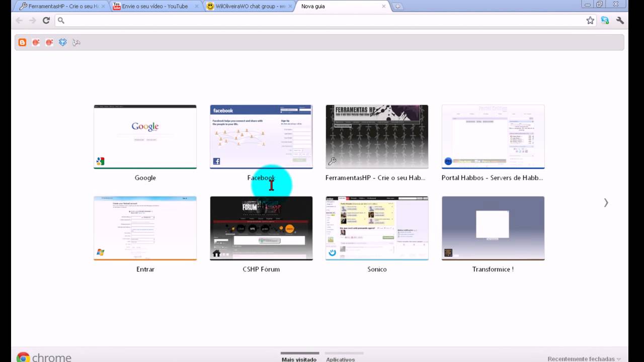The height and width of the screenshot is (362, 644).
Task: Open the Chrome wrench settings menu
Action: (x=620, y=21)
